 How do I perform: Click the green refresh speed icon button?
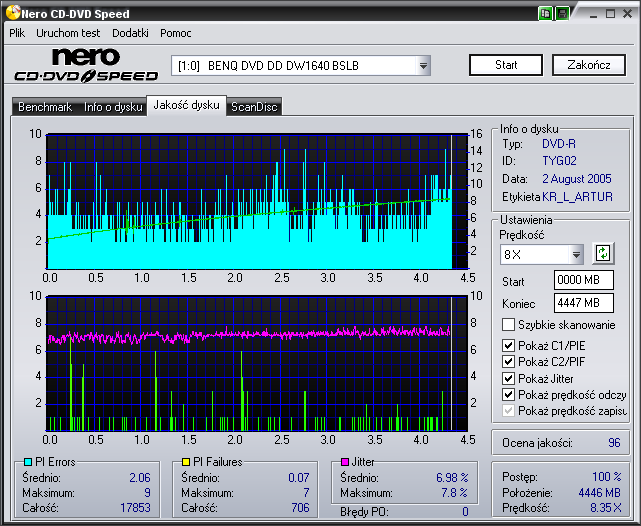click(603, 253)
